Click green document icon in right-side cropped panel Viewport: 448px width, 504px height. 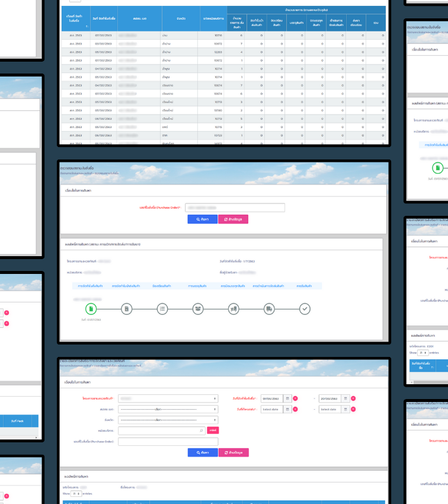(x=437, y=168)
